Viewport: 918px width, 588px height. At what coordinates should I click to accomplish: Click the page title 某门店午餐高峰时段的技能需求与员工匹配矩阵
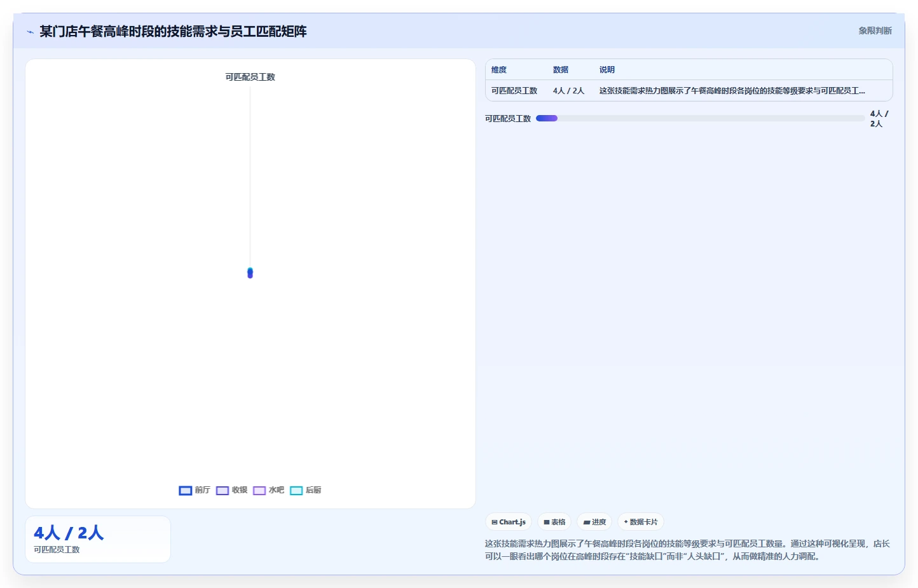[x=173, y=31]
